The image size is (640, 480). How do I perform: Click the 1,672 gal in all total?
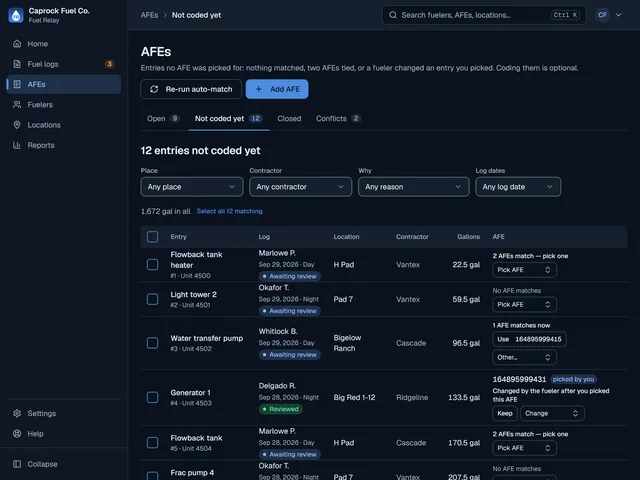point(165,211)
